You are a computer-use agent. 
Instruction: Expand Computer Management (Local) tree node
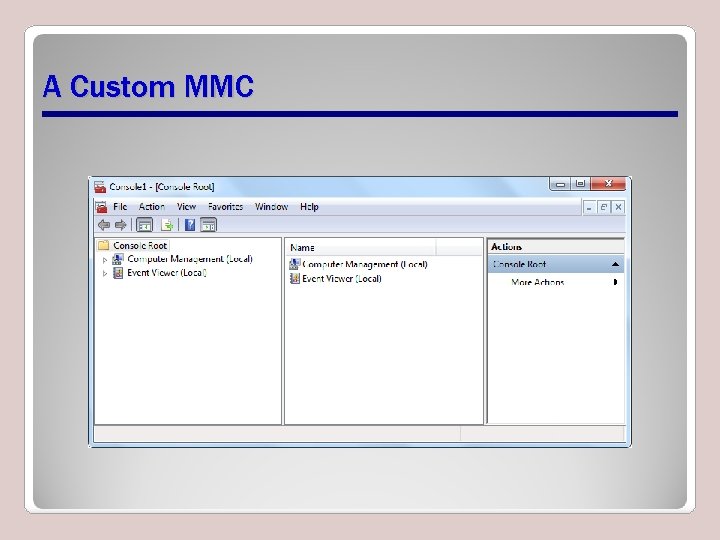[x=105, y=260]
